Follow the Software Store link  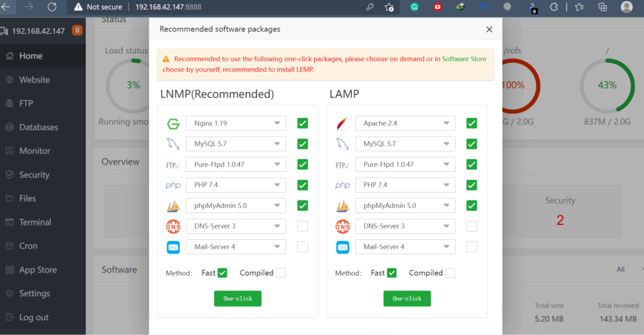coord(464,59)
